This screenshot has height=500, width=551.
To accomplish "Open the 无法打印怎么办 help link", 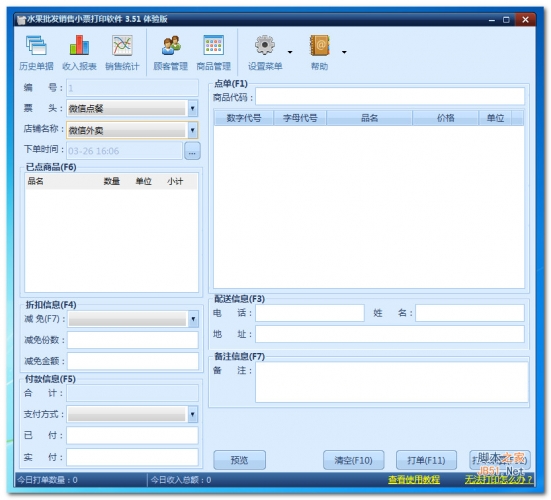I will pos(499,480).
